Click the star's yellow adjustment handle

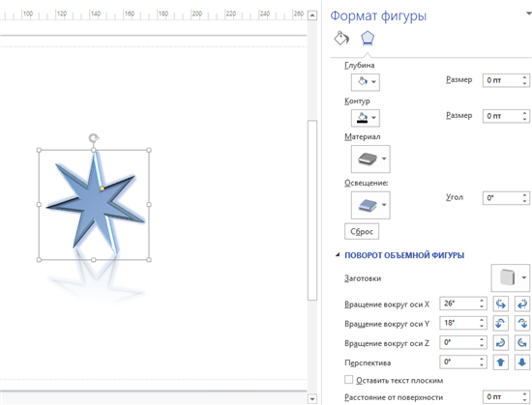(x=103, y=188)
